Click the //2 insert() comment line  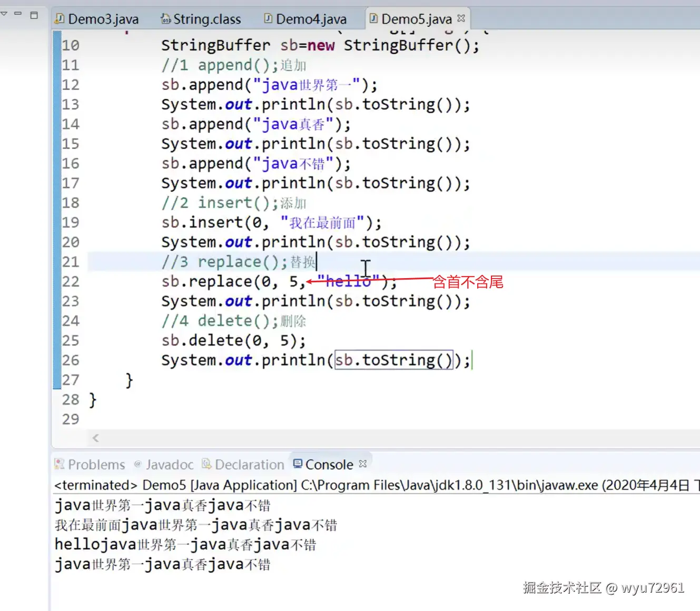pos(234,203)
